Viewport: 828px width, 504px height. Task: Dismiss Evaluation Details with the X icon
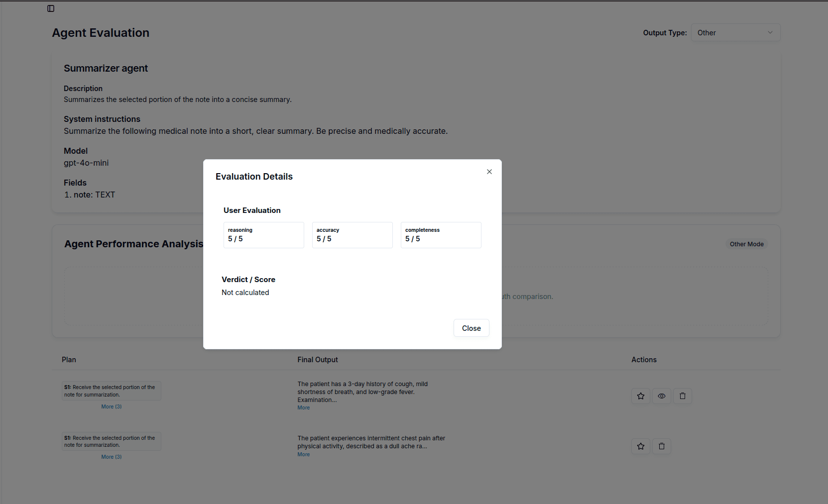coord(489,172)
